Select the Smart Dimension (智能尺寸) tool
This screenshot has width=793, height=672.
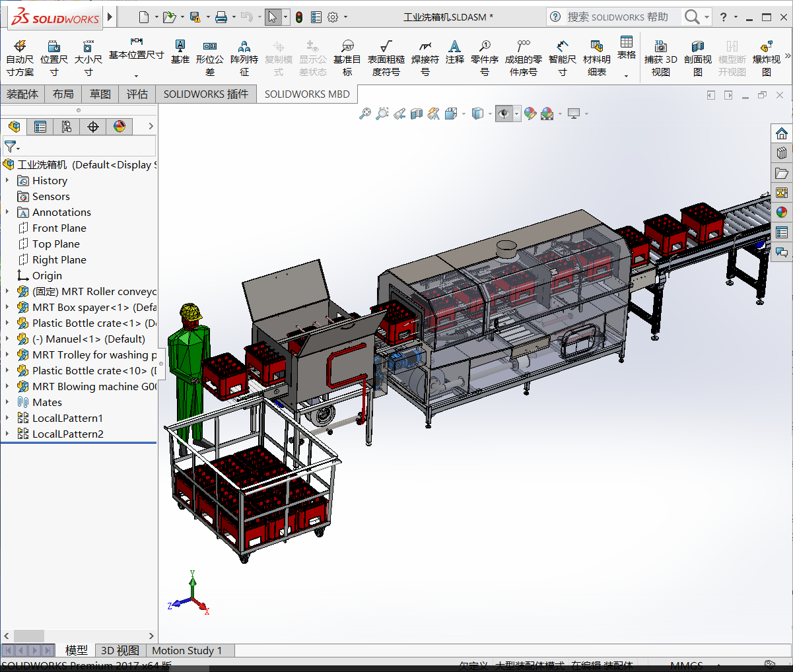pos(563,57)
